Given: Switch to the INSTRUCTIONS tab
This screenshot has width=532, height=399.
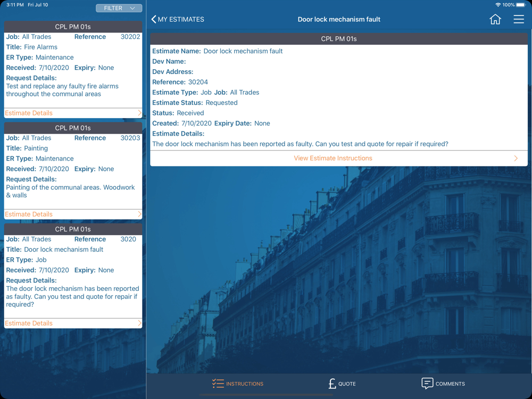Looking at the screenshot, I should click(x=237, y=384).
